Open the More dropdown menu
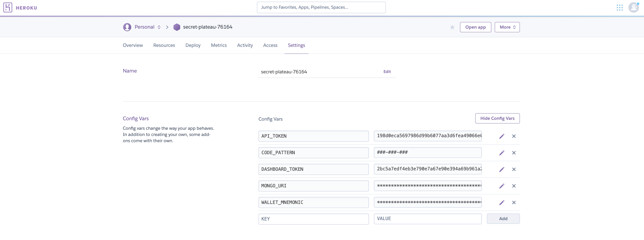Viewport: 644px width, 240px height. point(507,27)
